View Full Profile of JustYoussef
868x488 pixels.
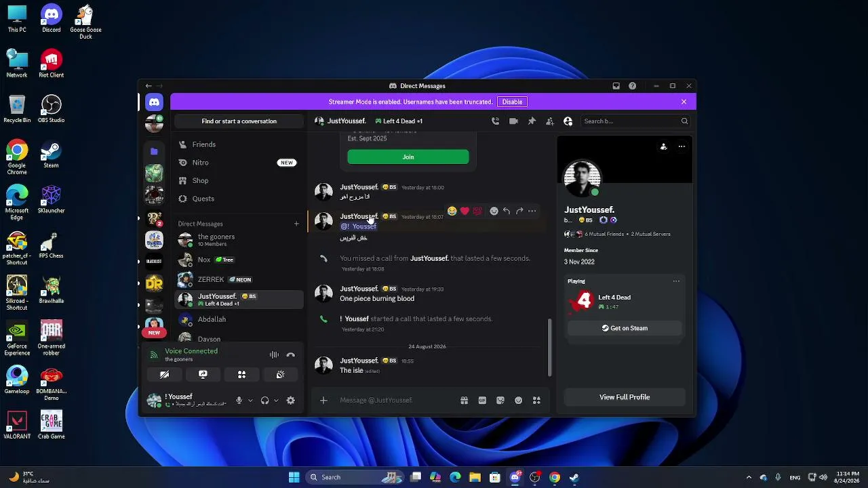click(625, 397)
